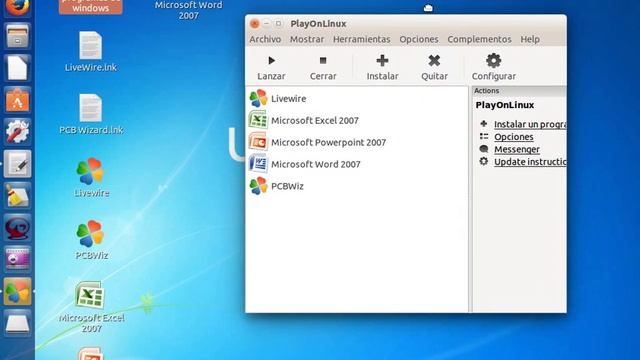
Task: Click the Instalar plus icon
Action: (382, 60)
